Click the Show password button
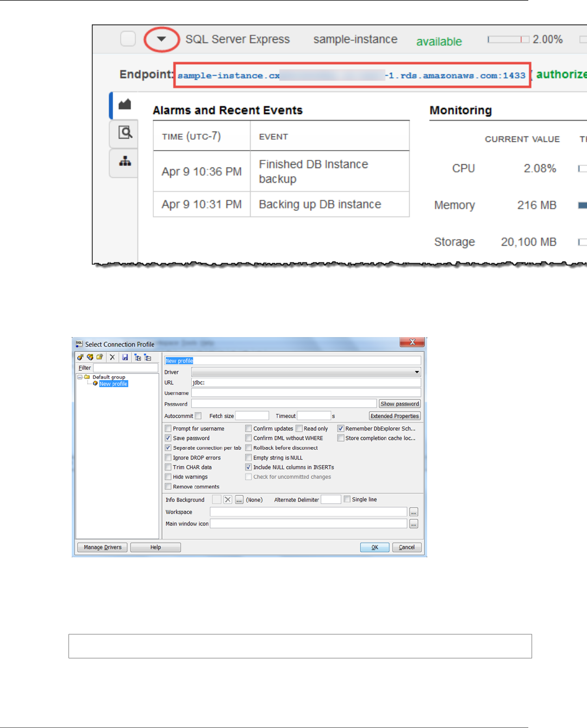The width and height of the screenshot is (587, 728). [x=399, y=404]
